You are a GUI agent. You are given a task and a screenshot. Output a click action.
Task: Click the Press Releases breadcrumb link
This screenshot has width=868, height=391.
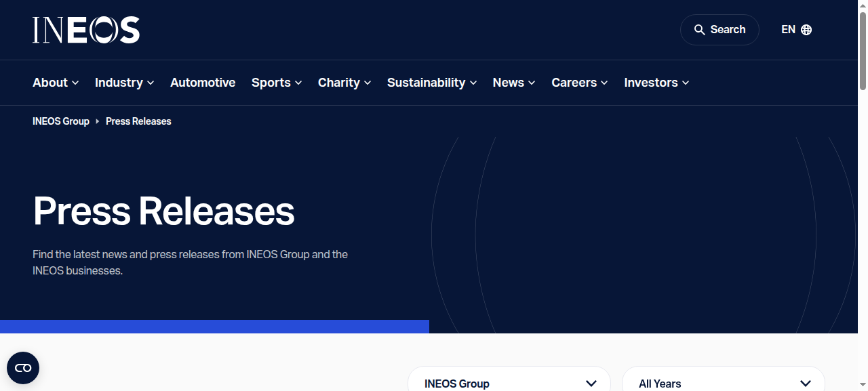click(x=138, y=121)
